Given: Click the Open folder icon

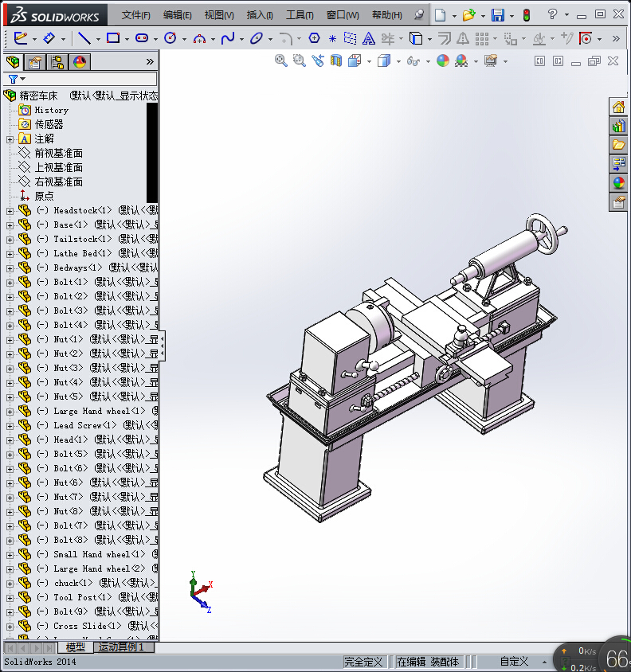Looking at the screenshot, I should (468, 15).
